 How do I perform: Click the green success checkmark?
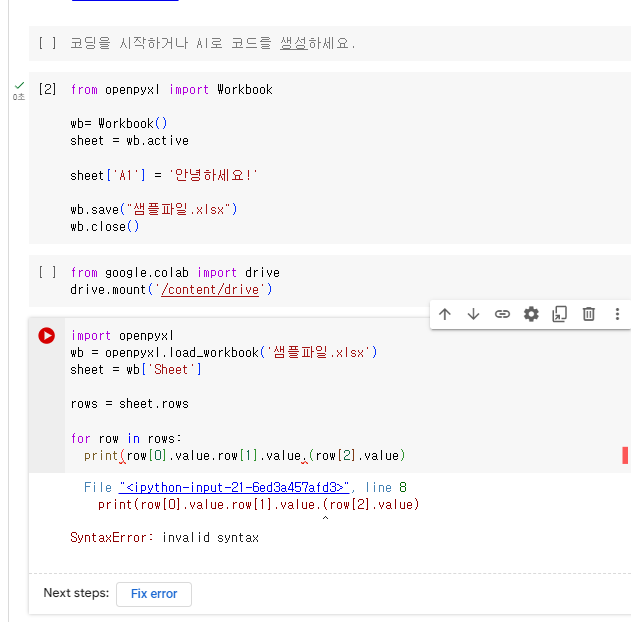(19, 85)
